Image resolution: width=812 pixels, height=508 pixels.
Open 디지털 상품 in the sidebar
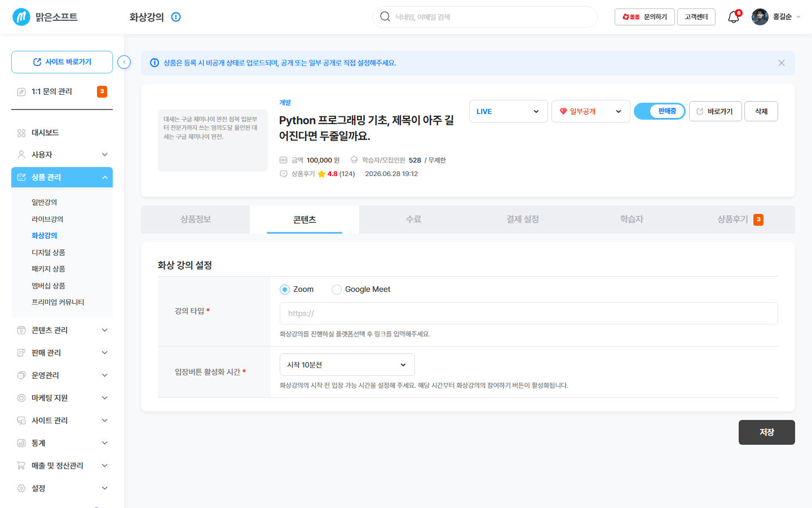48,252
